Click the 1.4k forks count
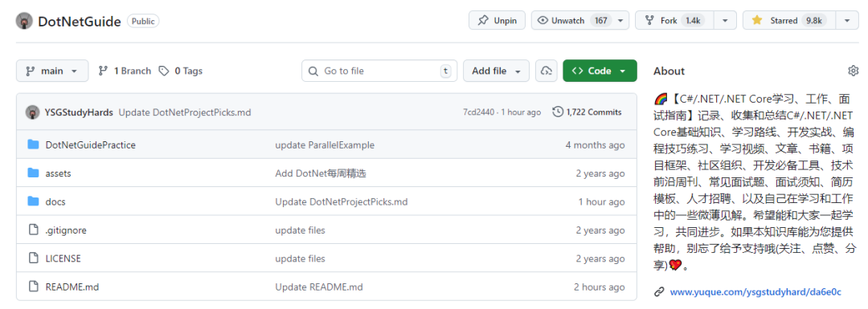The width and height of the screenshot is (868, 309). pos(693,20)
